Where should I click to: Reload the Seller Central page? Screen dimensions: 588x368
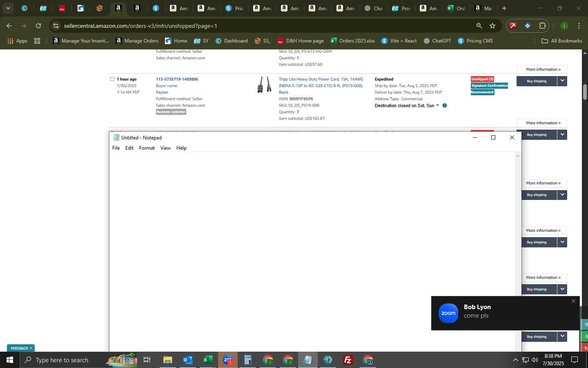point(38,26)
